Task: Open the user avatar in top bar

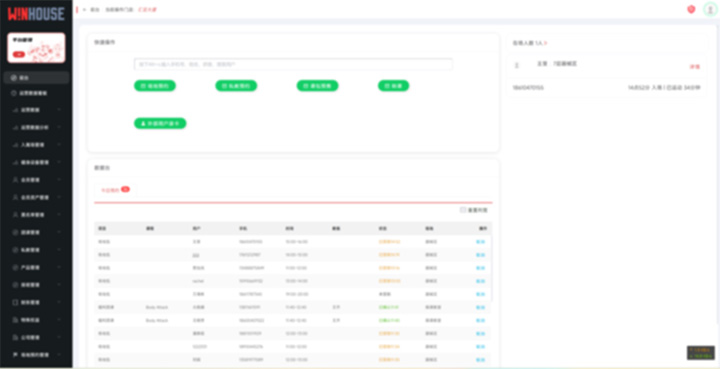Action: point(710,9)
